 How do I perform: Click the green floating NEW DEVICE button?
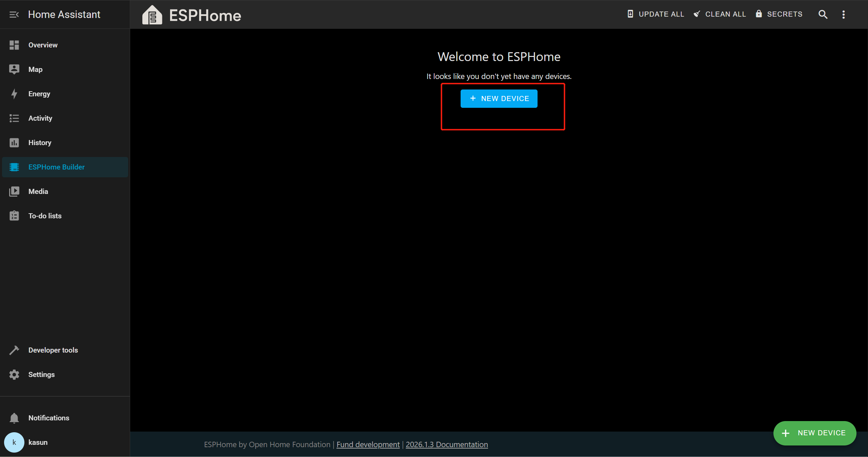814,433
